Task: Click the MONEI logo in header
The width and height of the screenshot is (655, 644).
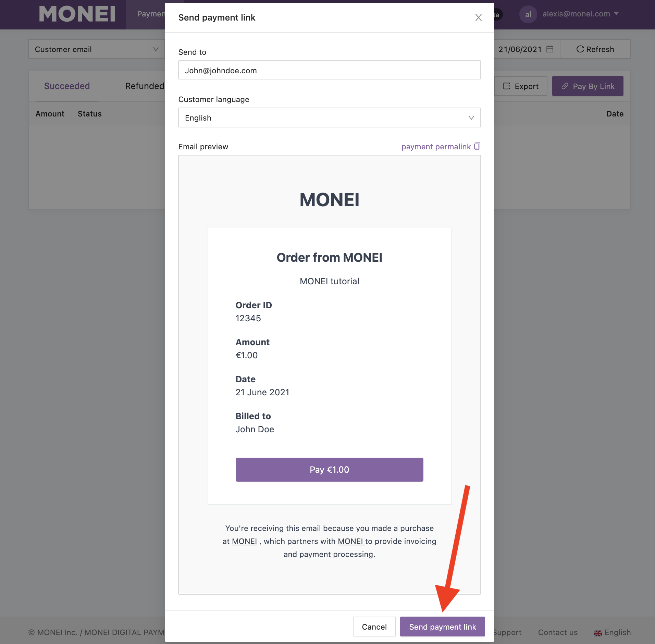Action: [77, 14]
